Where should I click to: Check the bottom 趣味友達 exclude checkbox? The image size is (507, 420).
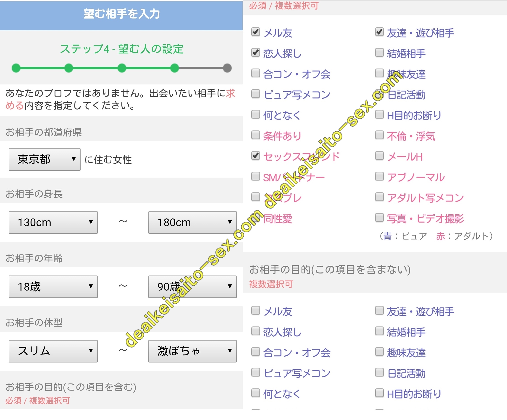(379, 352)
